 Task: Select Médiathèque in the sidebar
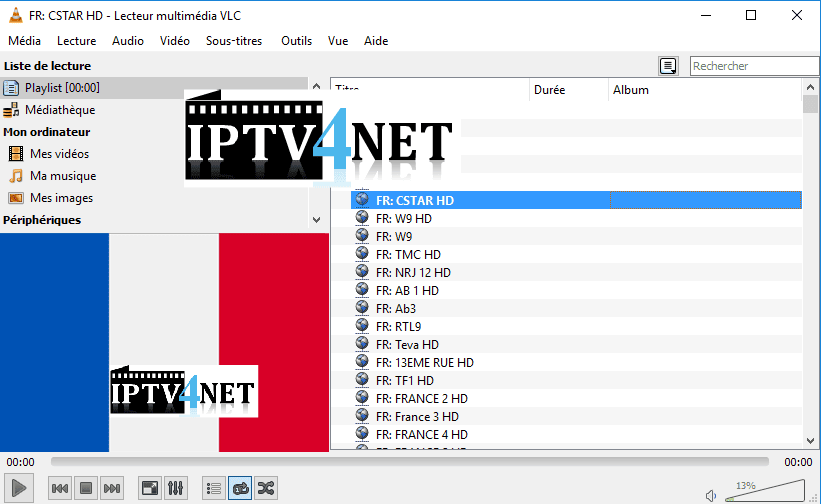60,110
